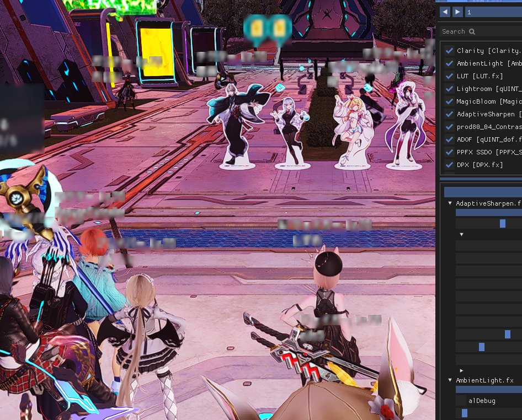The width and height of the screenshot is (522, 420).
Task: Collapse the expanded subgroup inside AdaptiveSharpen.fx
Action: click(461, 234)
